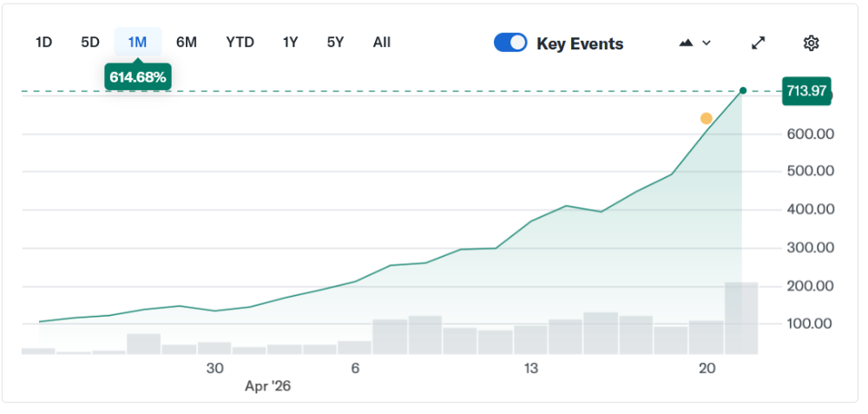
Task: Click the green endpoint dot on price line
Action: pos(743,90)
